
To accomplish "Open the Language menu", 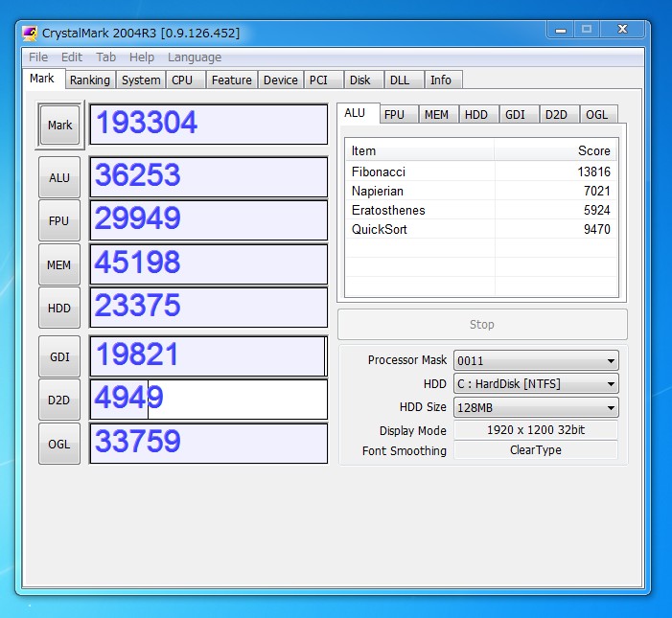I will [x=195, y=57].
